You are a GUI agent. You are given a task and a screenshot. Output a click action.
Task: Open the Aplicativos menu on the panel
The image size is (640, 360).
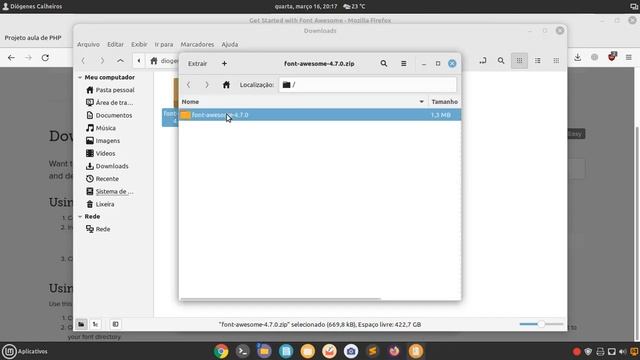pyautogui.click(x=25, y=351)
